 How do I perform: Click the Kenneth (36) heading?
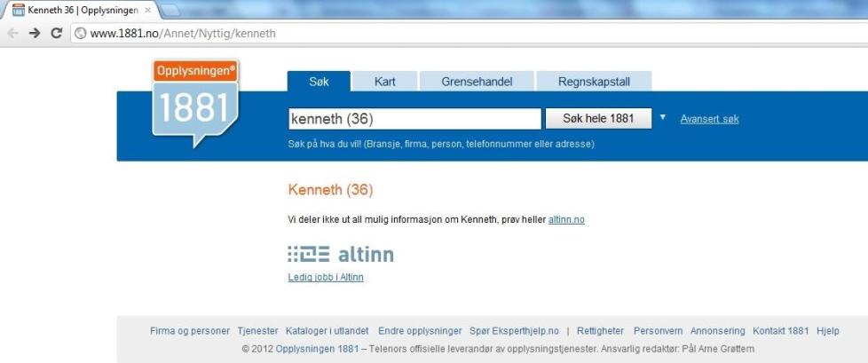click(330, 190)
